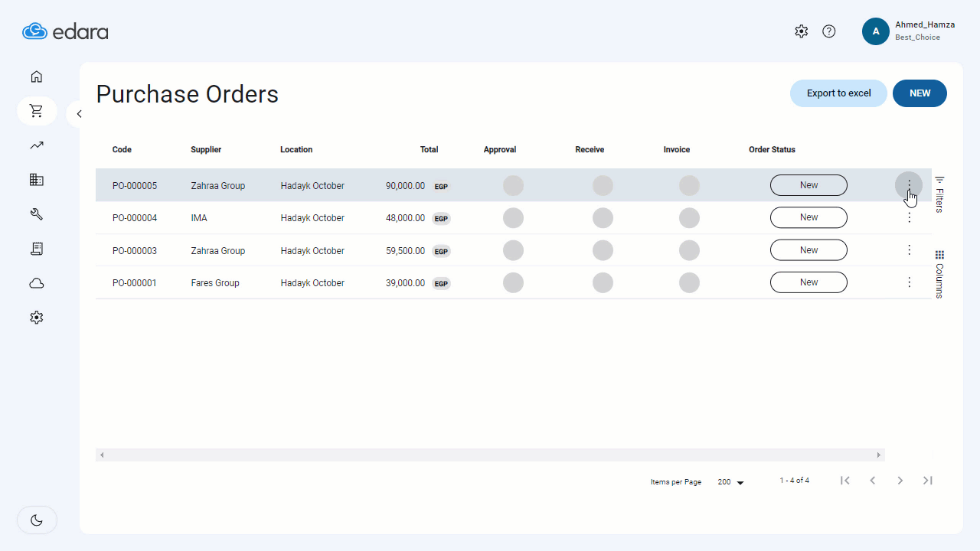The image size is (980, 551).
Task: Click New status badge for PO-000004
Action: (x=808, y=217)
